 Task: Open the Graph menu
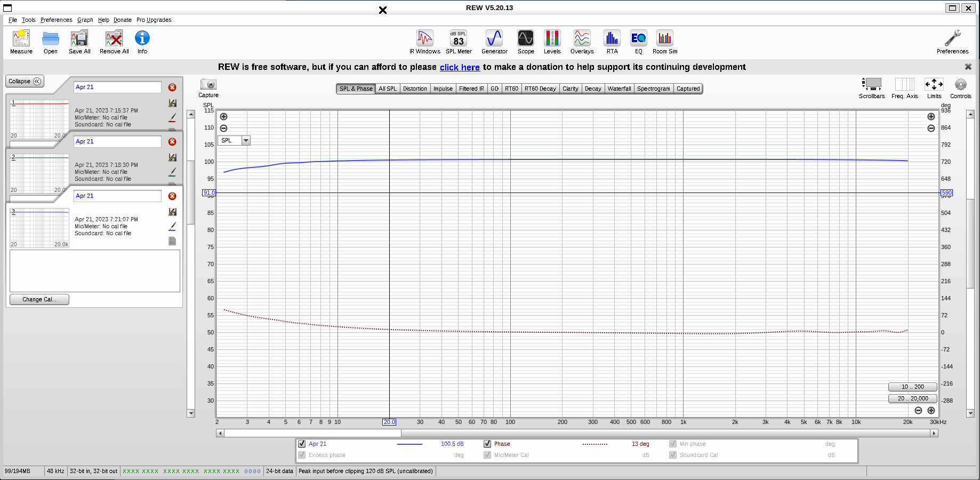(85, 20)
